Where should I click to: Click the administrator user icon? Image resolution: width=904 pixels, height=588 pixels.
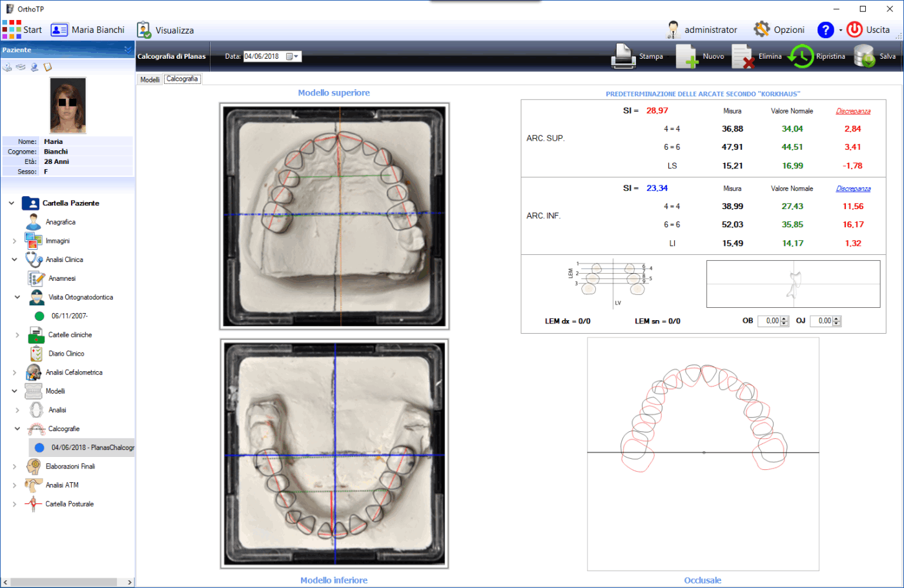tap(673, 30)
